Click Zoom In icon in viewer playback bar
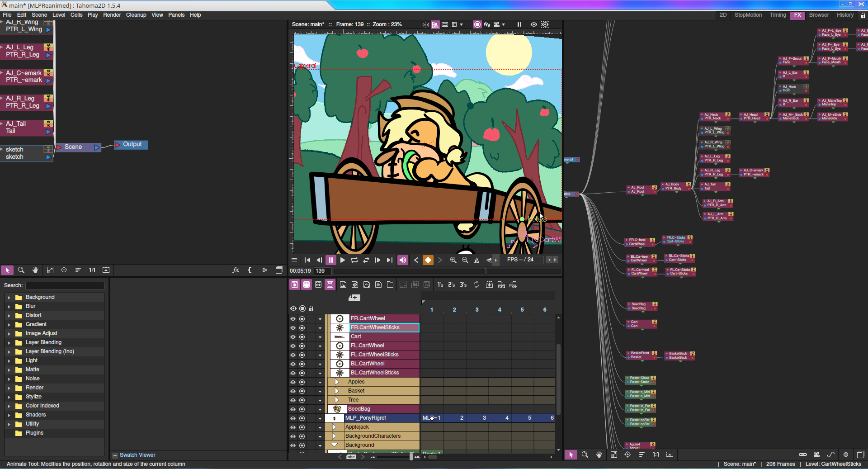This screenshot has width=868, height=469. (x=453, y=260)
